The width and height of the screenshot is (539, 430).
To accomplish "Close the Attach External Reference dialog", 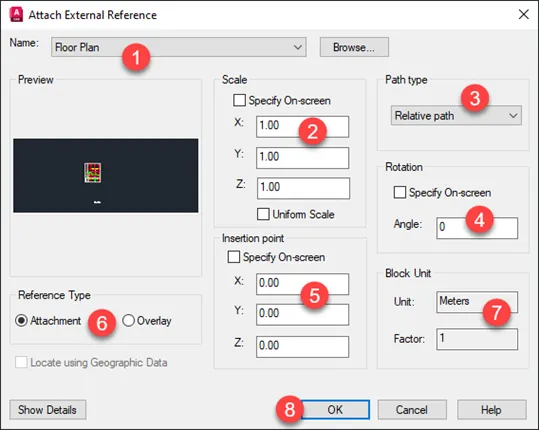I will pos(524,14).
